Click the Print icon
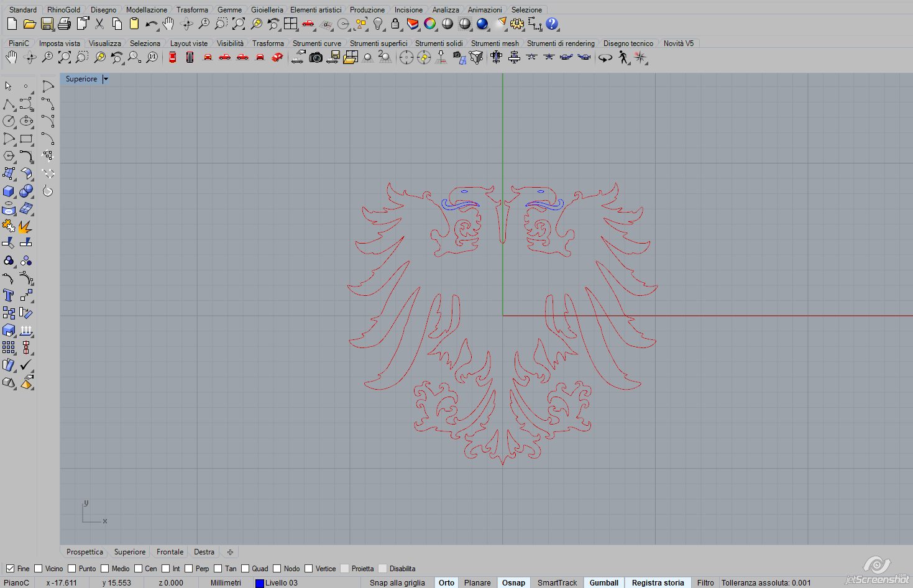Screen dimensions: 913x588 (64, 24)
